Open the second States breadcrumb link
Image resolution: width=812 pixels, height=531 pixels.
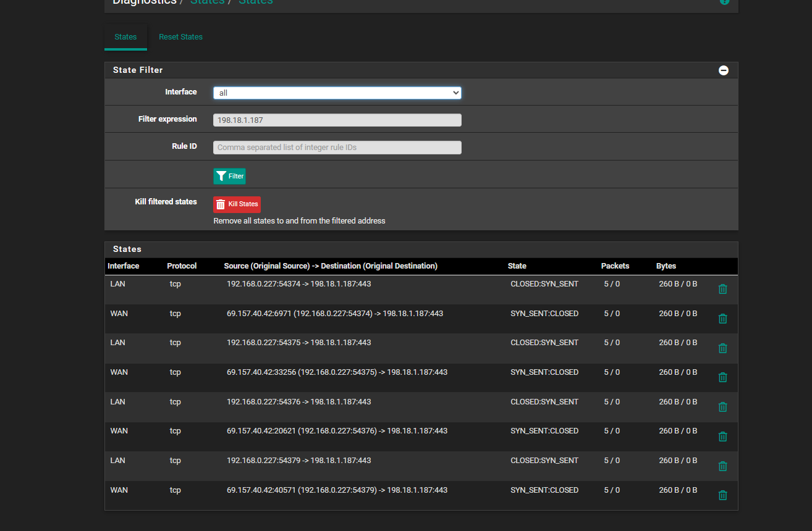(x=256, y=2)
